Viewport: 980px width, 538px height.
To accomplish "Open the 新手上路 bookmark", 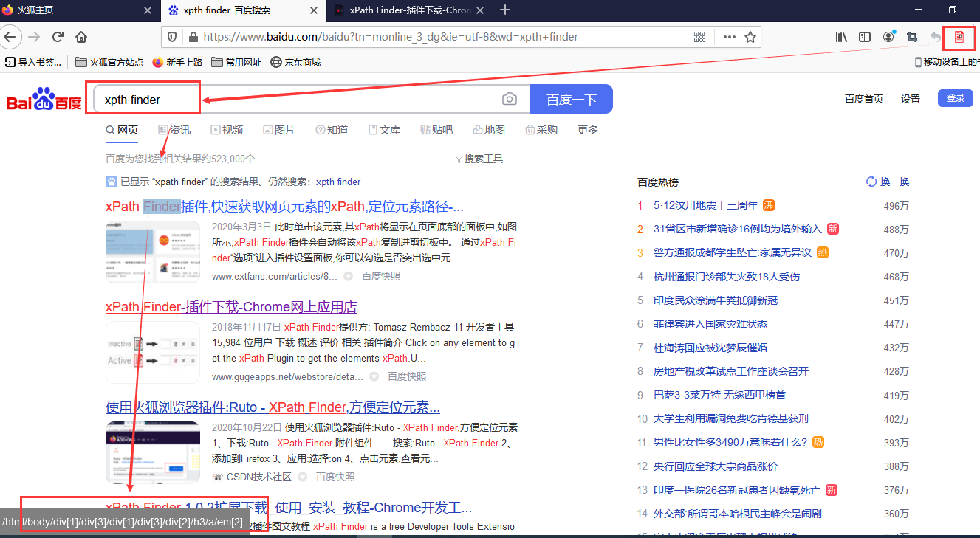I will point(177,62).
